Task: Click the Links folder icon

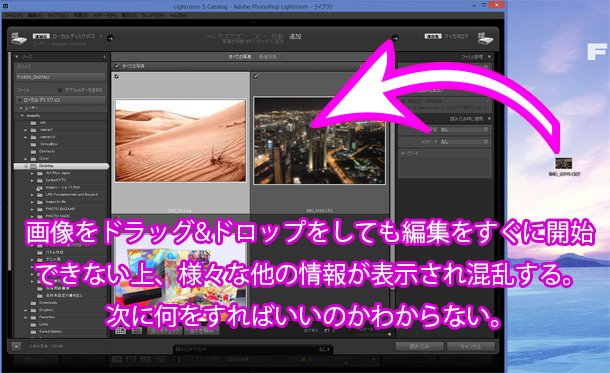Action: (33, 324)
